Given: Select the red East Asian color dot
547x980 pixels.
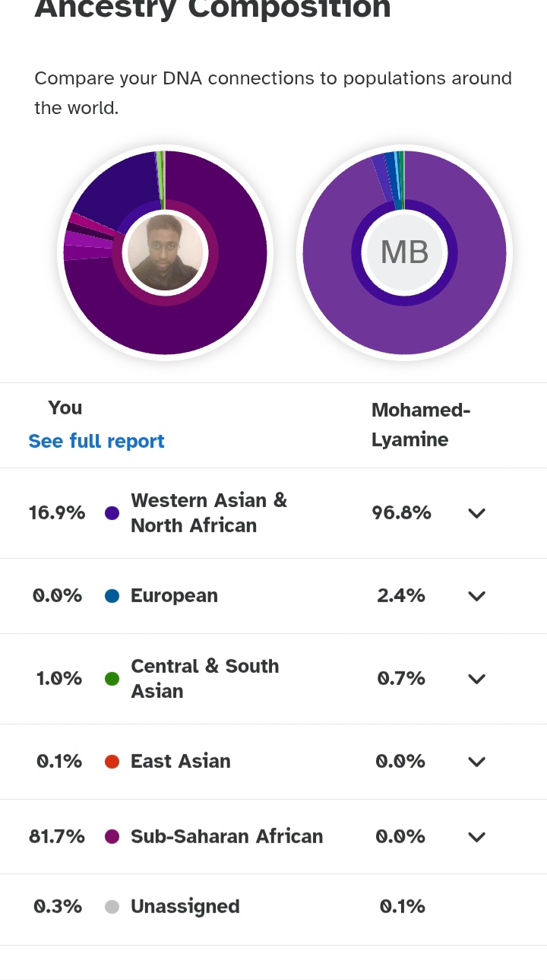Looking at the screenshot, I should (112, 762).
